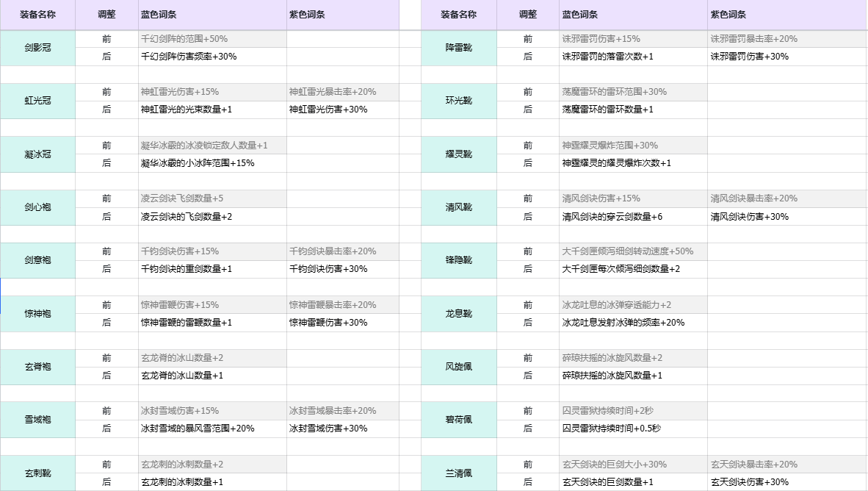The width and height of the screenshot is (868, 491).
Task: Click cell 神虹雷光暴击率+20%
Action: coord(343,92)
